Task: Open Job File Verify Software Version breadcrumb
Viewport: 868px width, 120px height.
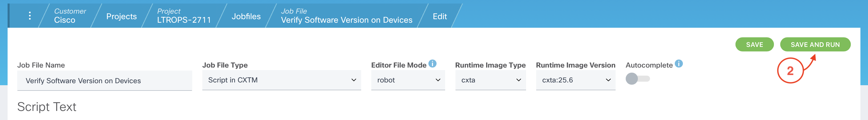Action: tap(346, 16)
